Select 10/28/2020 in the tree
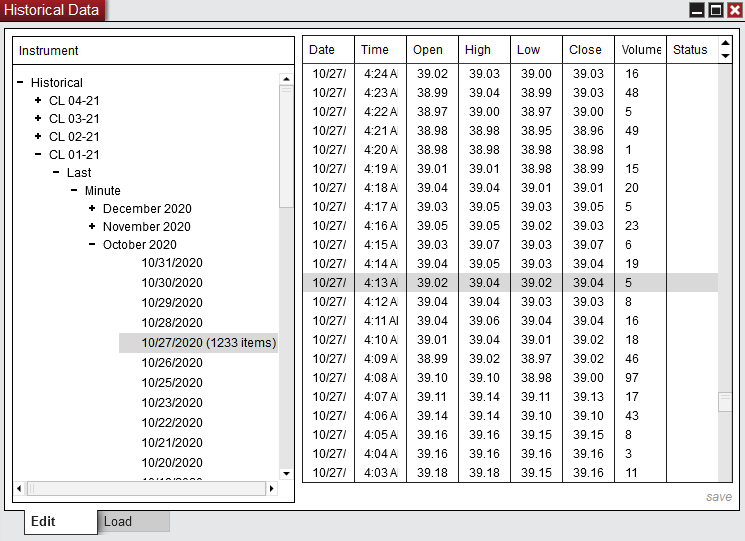Viewport: 745px width, 541px height. 172,323
